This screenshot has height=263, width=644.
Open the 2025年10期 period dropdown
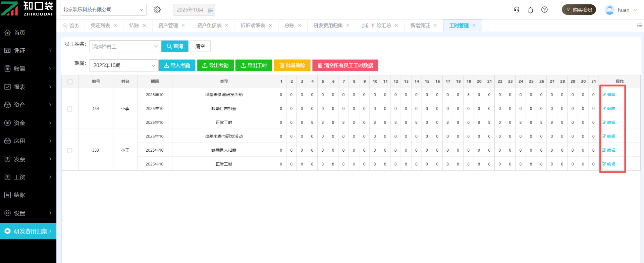coord(123,65)
